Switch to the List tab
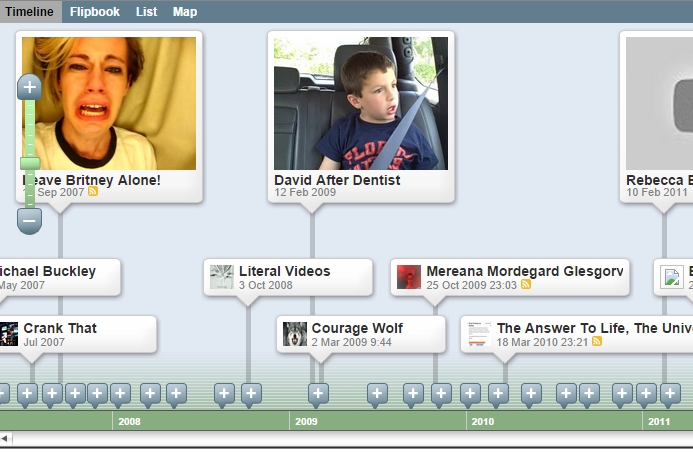693x452 pixels. 146,11
